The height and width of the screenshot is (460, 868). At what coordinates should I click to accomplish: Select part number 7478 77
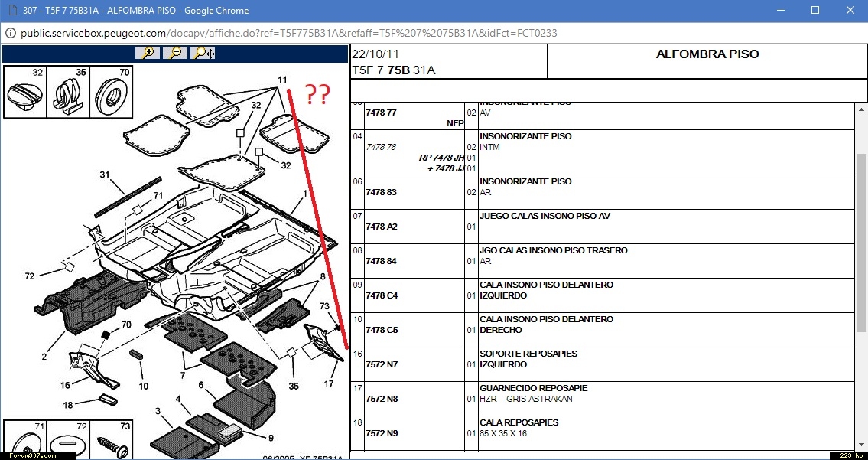coord(381,113)
